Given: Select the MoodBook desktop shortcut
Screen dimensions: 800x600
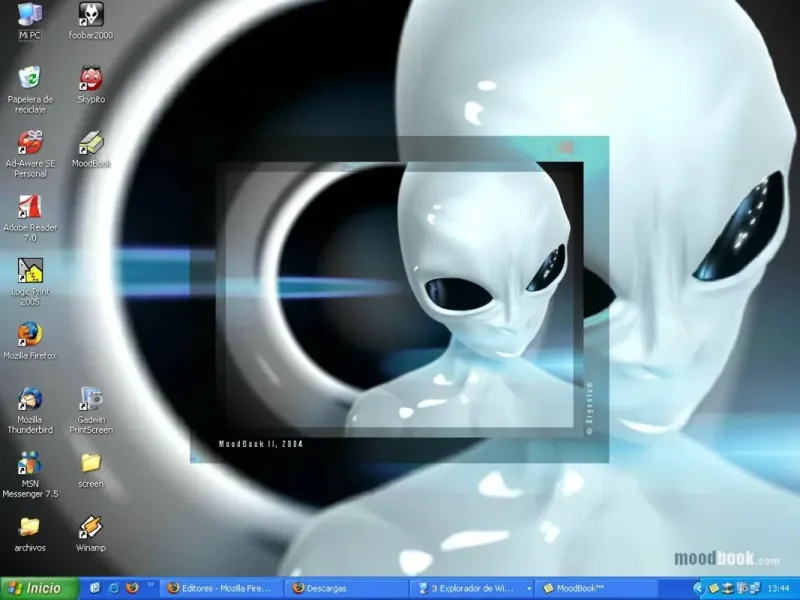Looking at the screenshot, I should [91, 149].
